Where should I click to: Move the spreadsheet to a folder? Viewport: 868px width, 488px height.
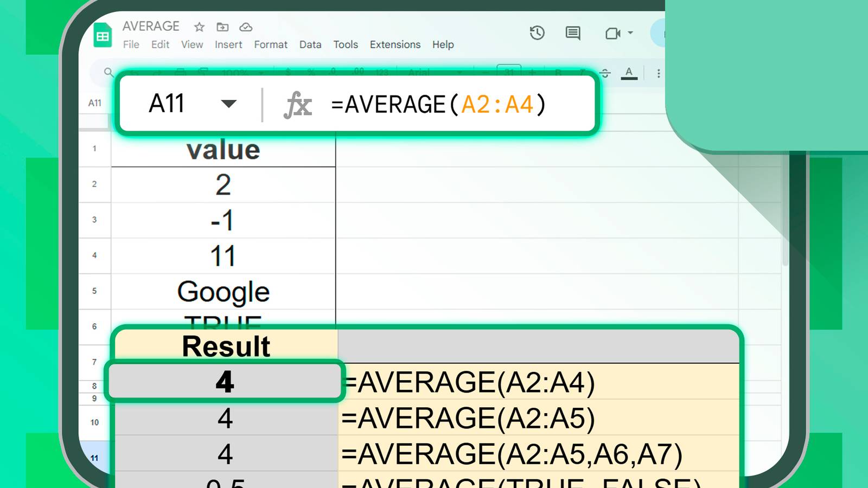click(x=222, y=27)
